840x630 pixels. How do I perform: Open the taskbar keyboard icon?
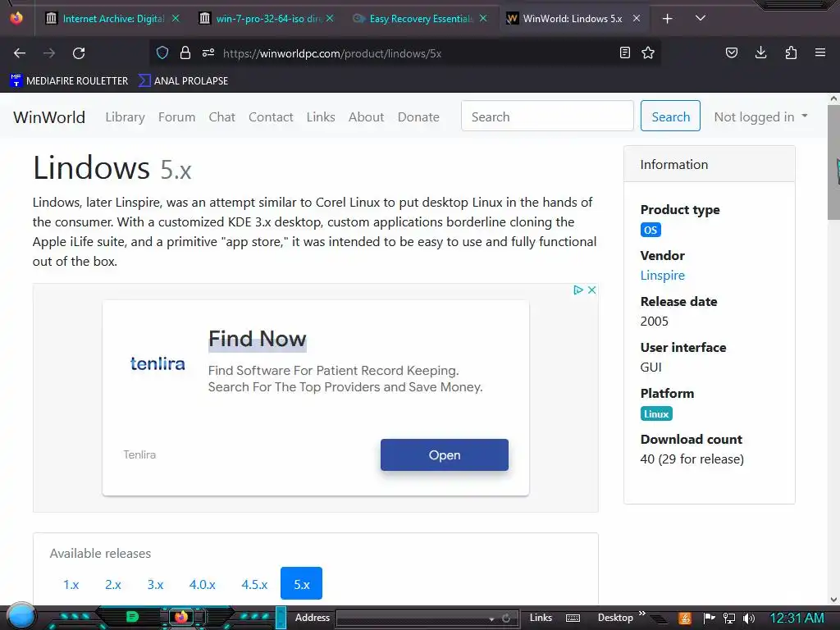(x=573, y=619)
